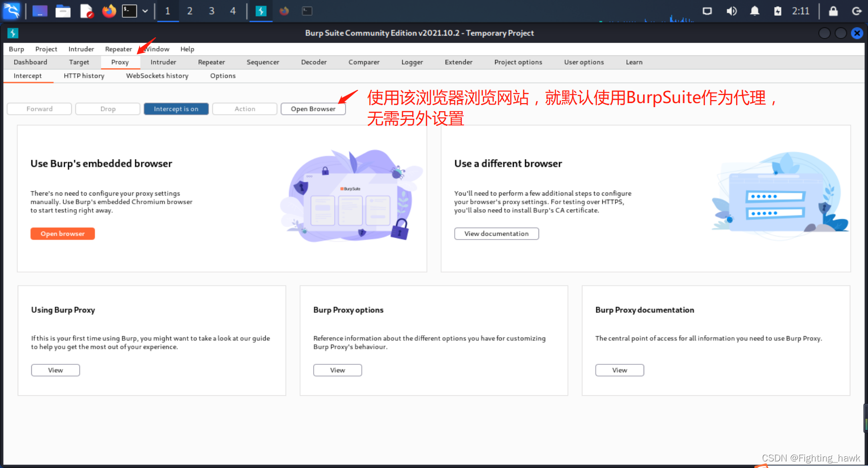Open the Learn tab
Viewport: 868px width, 468px height.
point(634,62)
